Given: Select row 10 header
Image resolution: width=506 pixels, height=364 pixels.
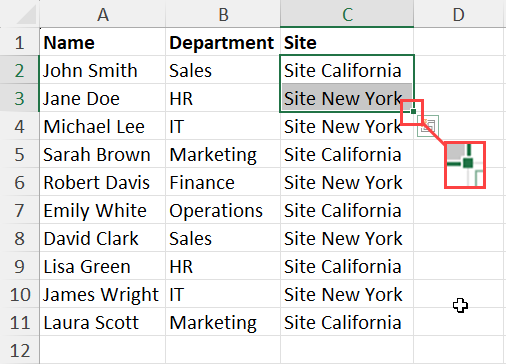Looking at the screenshot, I should 20,294.
